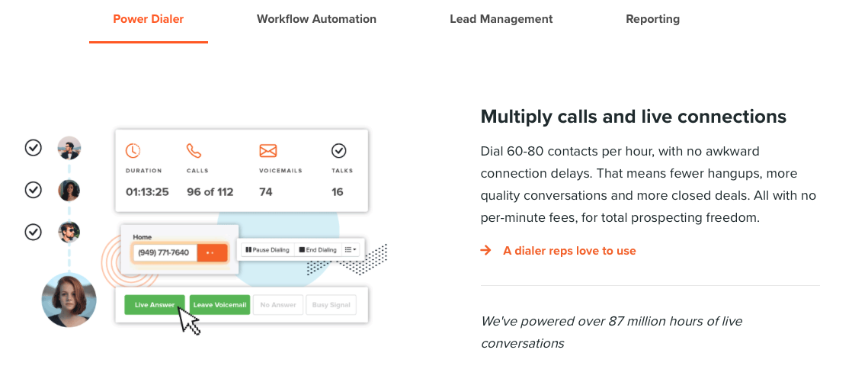
Task: Select the first contact avatar with bearded man
Action: point(69,147)
